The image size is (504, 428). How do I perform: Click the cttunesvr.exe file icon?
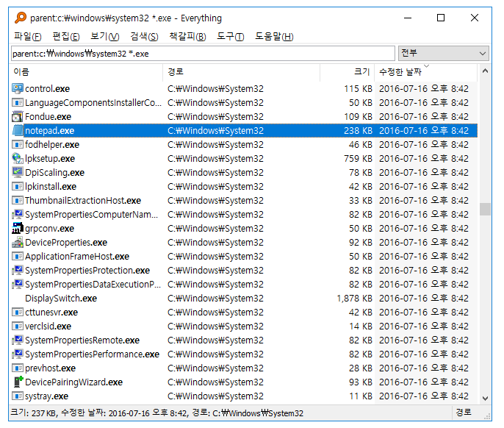coord(18,312)
